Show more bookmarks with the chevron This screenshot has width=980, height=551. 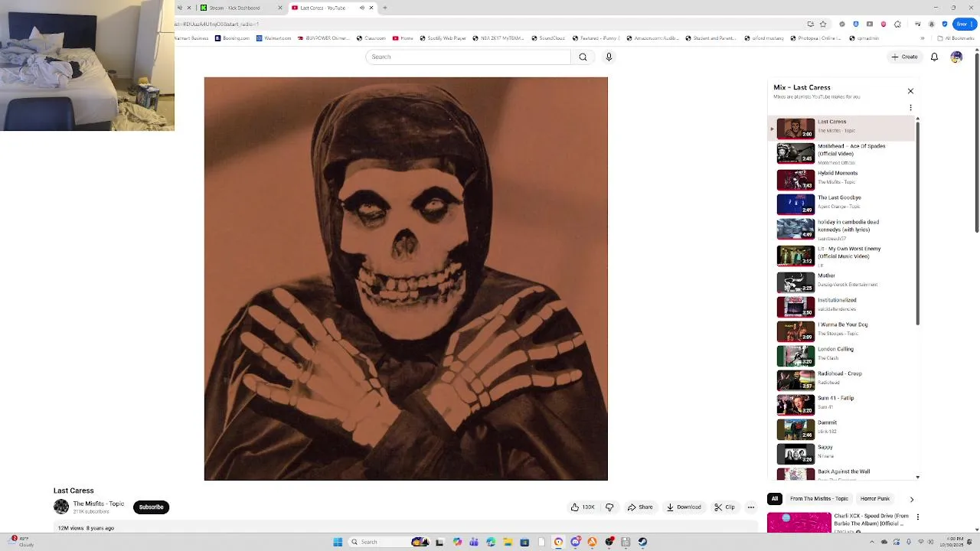(x=923, y=38)
